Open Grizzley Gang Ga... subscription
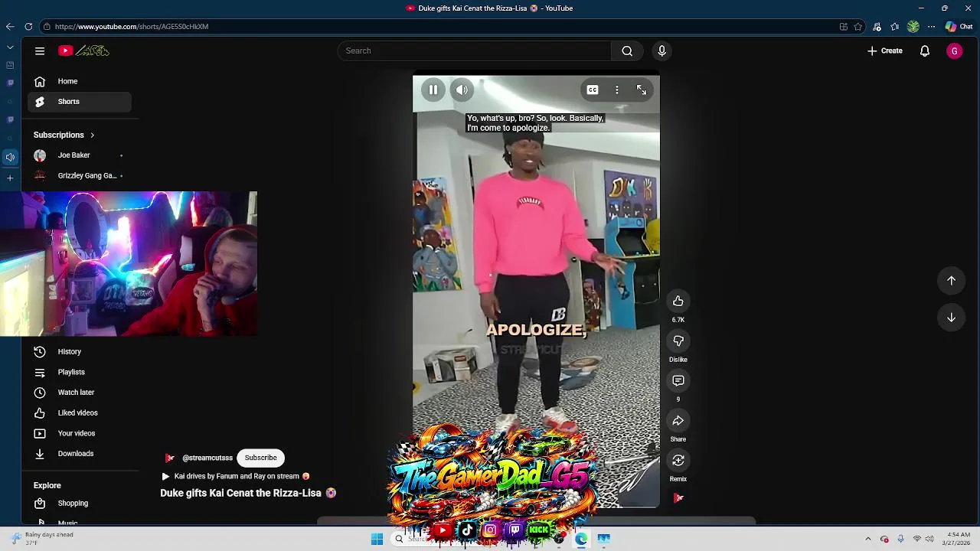Viewport: 980px width, 551px height. (80, 176)
